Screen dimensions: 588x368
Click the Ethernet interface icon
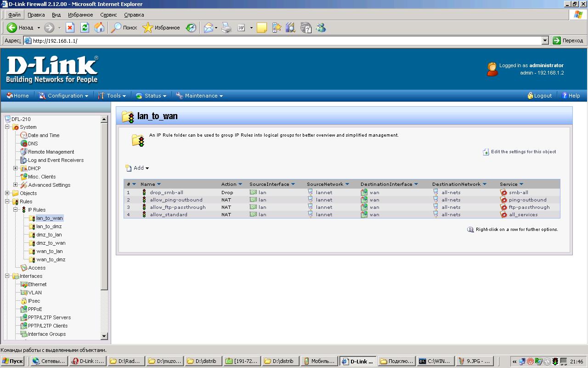pyautogui.click(x=24, y=284)
